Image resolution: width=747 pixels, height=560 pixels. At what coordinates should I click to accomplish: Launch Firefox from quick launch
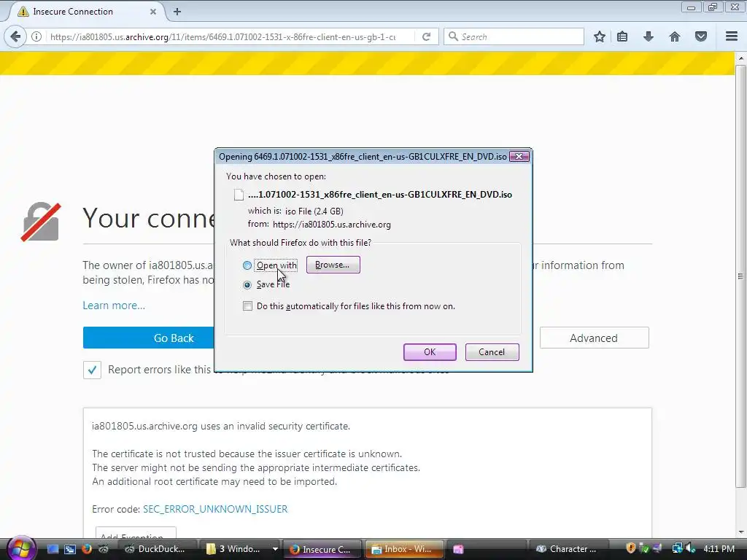point(87,549)
